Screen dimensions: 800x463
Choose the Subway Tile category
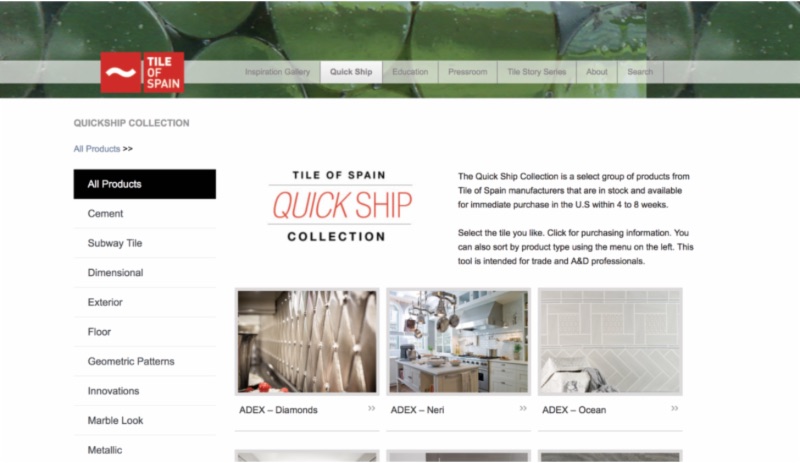click(x=144, y=243)
